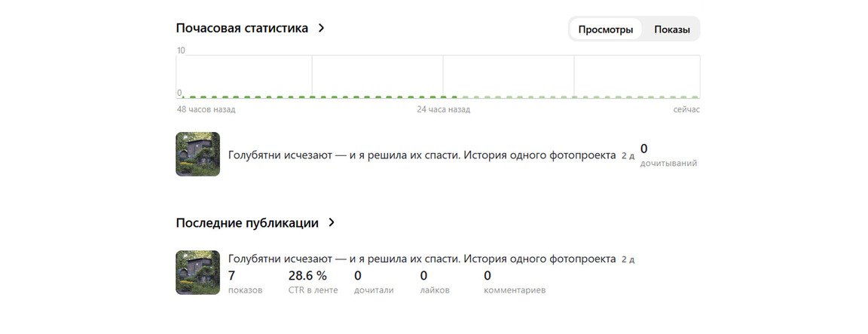Viewport: 868px width, 334px height.
Task: Click the 0 комментариев metric
Action: pos(514,282)
